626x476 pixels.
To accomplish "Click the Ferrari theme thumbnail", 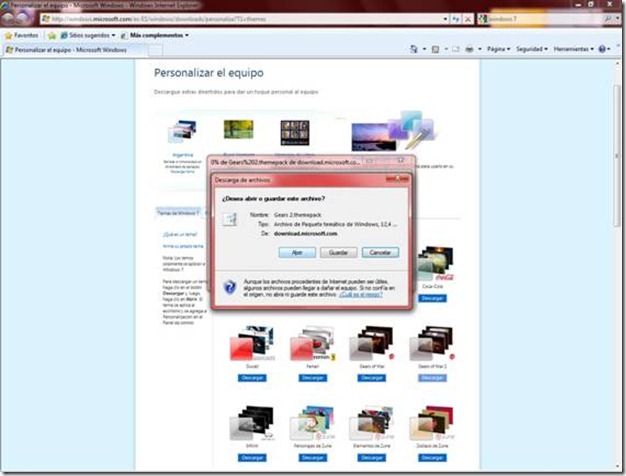I will pos(313,343).
